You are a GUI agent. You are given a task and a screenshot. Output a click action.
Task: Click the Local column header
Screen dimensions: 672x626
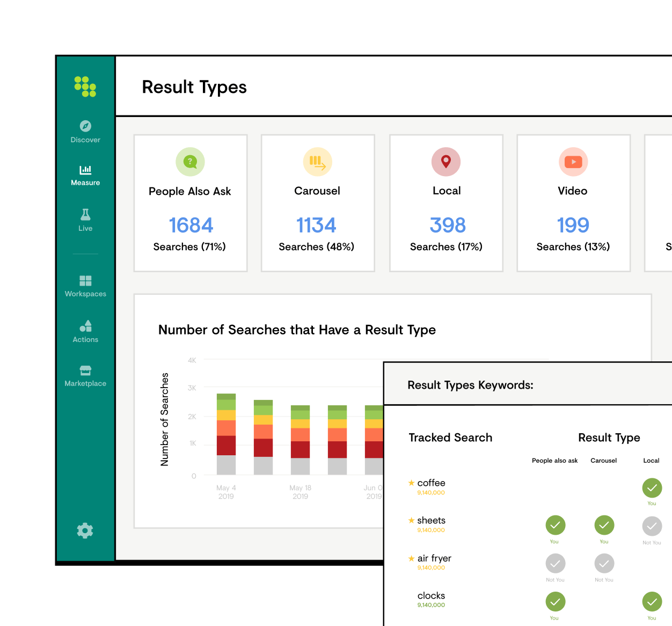coord(652,461)
